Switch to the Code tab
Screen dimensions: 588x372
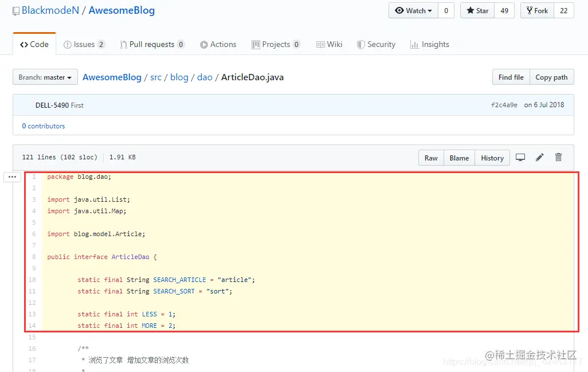(x=34, y=44)
